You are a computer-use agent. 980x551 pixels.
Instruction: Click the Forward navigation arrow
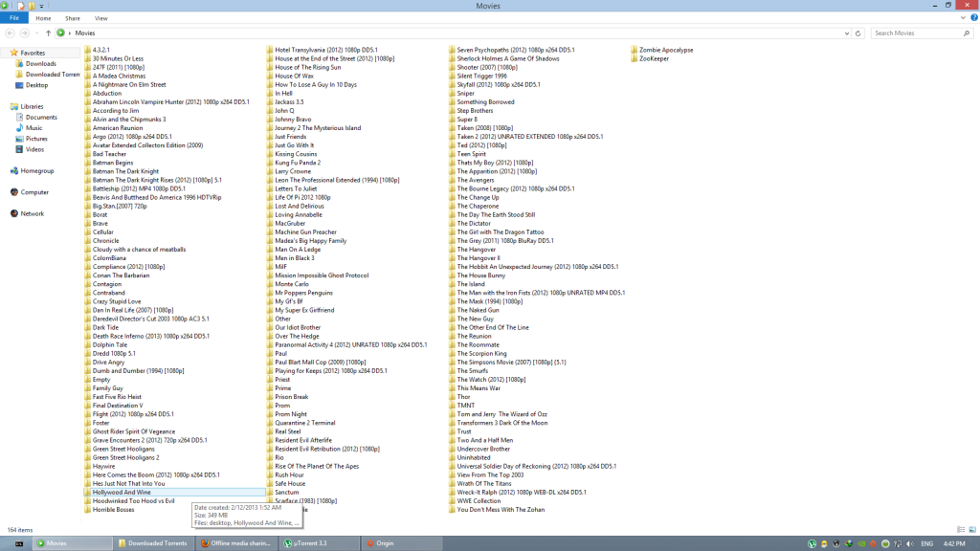24,33
